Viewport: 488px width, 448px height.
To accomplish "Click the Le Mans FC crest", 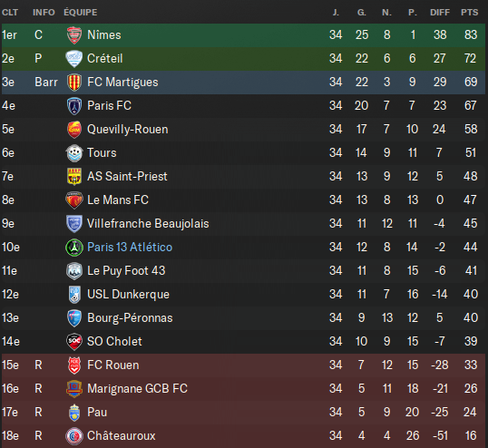I will click(74, 200).
